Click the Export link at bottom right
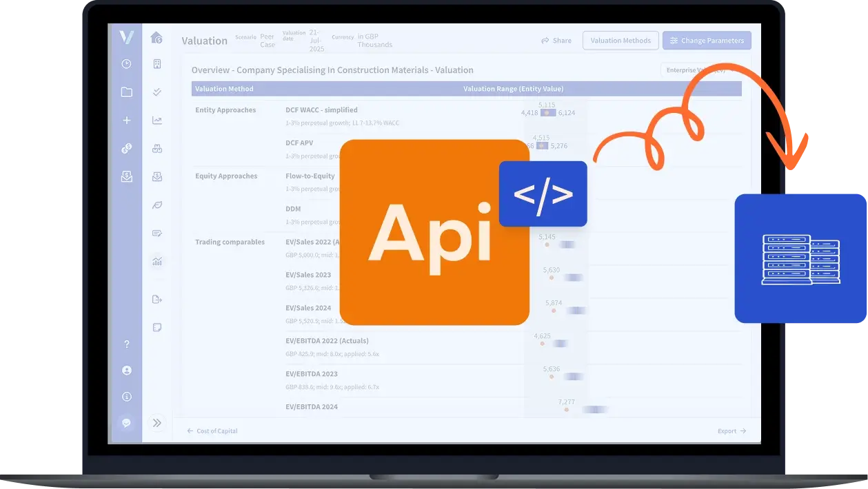The height and width of the screenshot is (489, 868). (x=731, y=431)
